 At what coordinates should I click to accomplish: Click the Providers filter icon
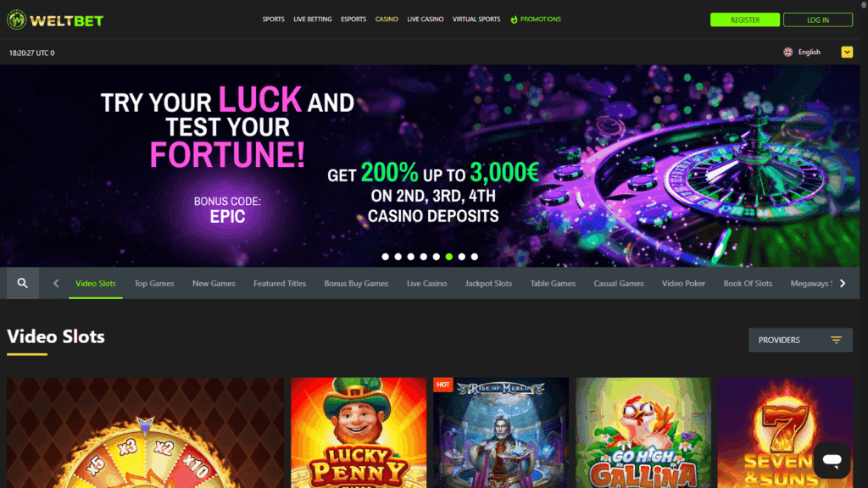click(x=836, y=340)
